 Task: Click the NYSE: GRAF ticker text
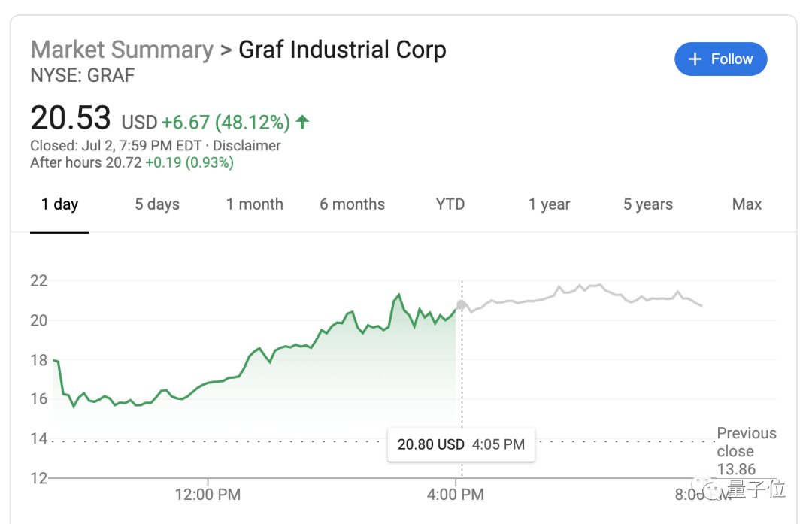(x=83, y=76)
